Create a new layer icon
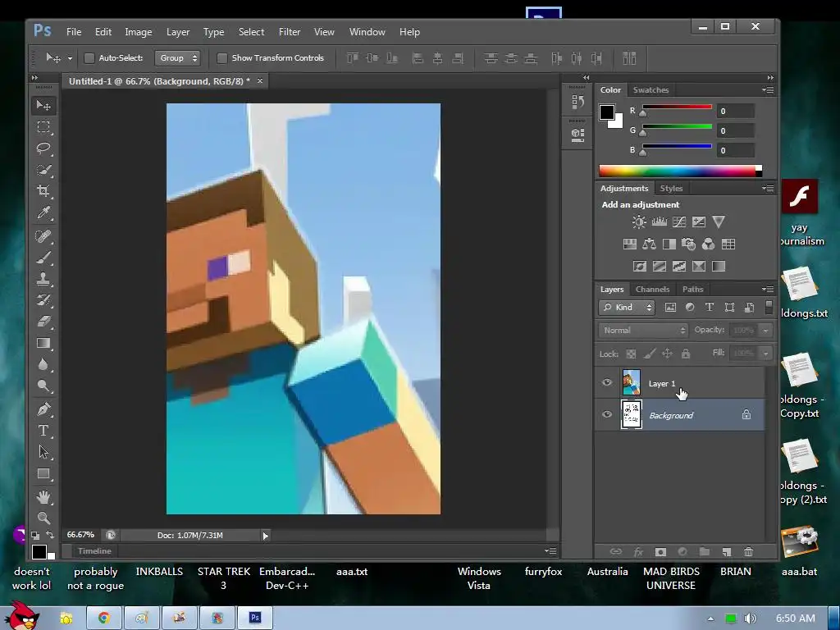Image resolution: width=840 pixels, height=630 pixels. point(727,551)
